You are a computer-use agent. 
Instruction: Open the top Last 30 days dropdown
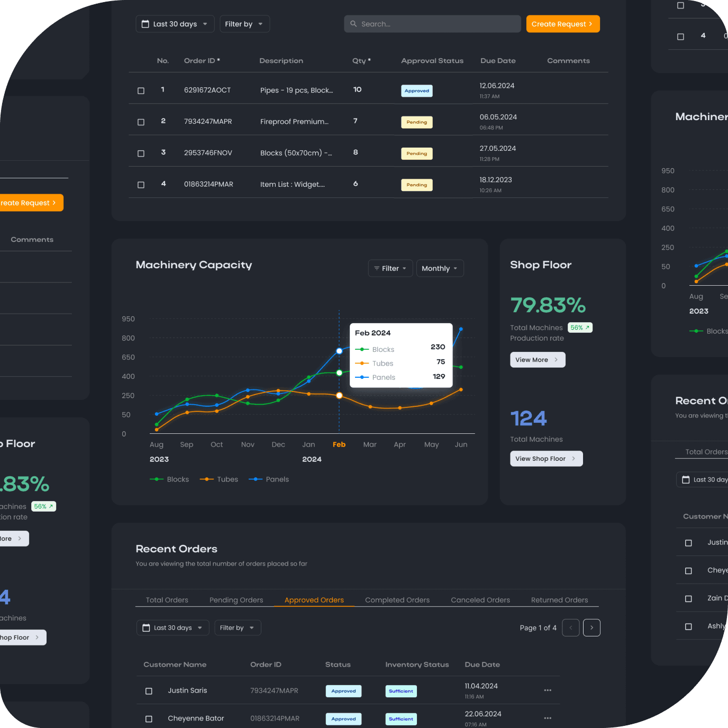(x=175, y=24)
